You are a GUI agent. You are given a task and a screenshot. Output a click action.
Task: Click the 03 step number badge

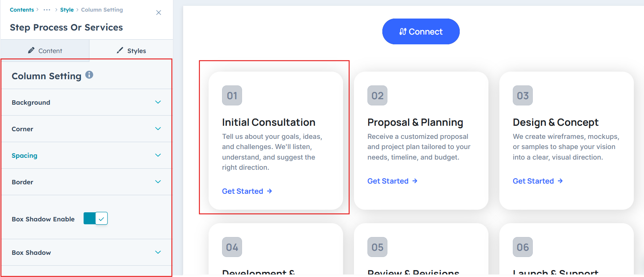523,96
